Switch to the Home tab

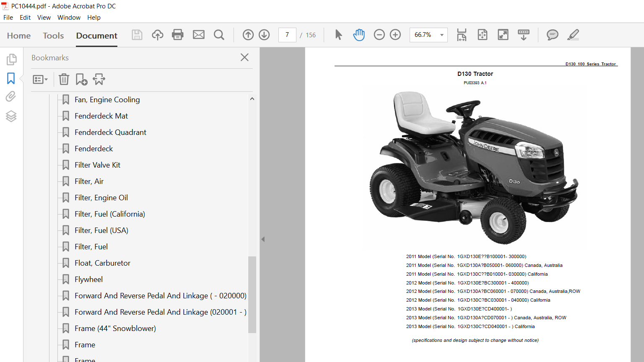click(19, 36)
